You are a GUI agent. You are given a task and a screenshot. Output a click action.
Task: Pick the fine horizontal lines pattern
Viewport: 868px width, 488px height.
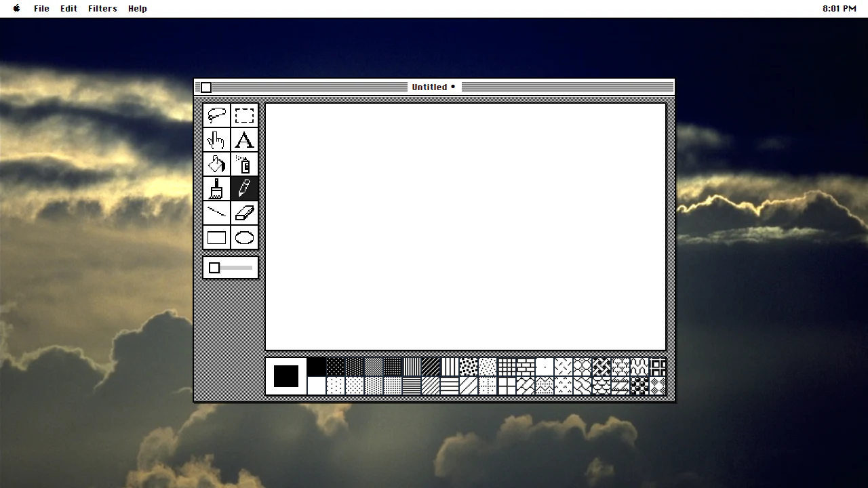coord(412,386)
